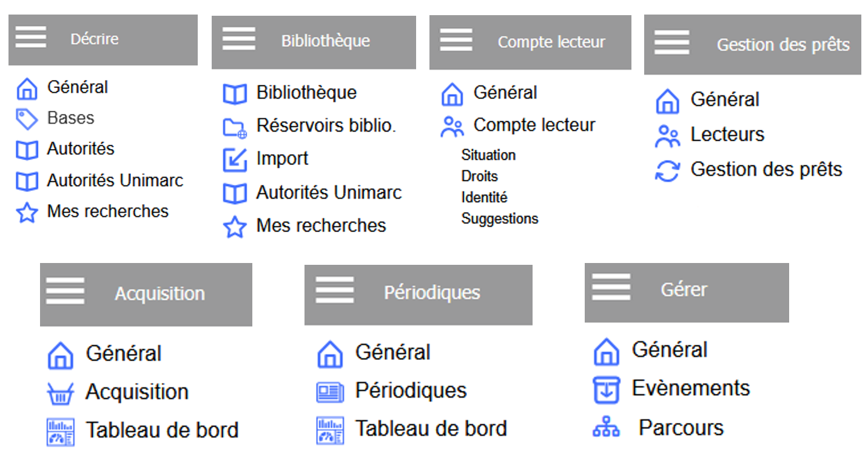Click the refresh icon for Gestion des prêts
The width and height of the screenshot is (868, 466).
[667, 170]
